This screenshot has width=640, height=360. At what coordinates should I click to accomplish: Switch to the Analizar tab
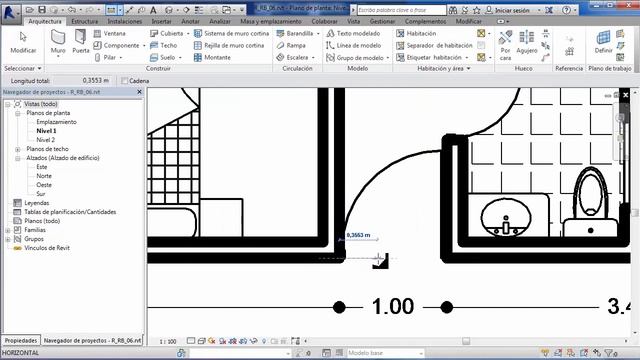pyautogui.click(x=220, y=21)
